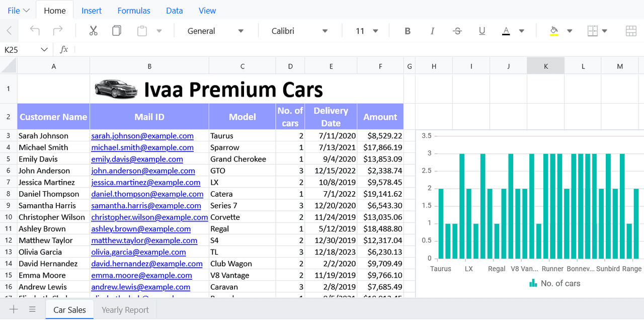The width and height of the screenshot is (644, 320).
Task: Switch to the Formulas tab
Action: pyautogui.click(x=134, y=11)
